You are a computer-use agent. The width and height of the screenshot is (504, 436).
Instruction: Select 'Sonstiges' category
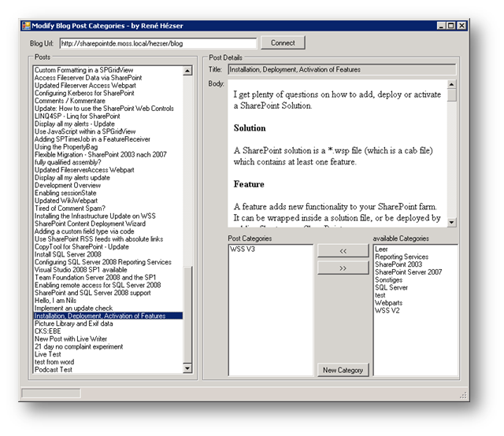(x=388, y=280)
